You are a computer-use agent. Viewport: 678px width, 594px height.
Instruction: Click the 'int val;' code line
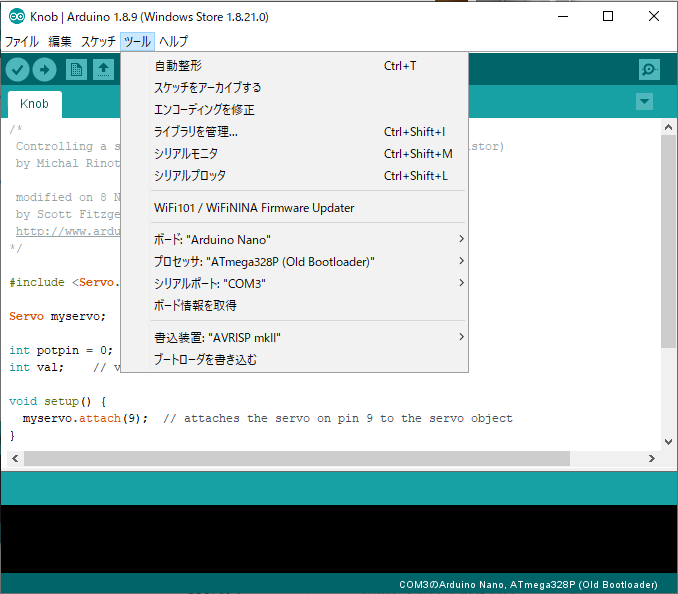tap(36, 367)
